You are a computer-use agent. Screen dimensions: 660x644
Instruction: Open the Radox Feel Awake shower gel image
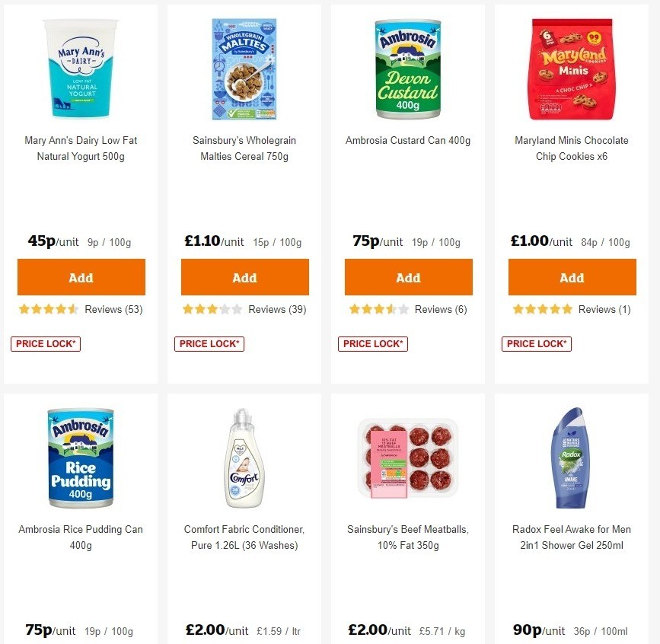click(x=572, y=457)
